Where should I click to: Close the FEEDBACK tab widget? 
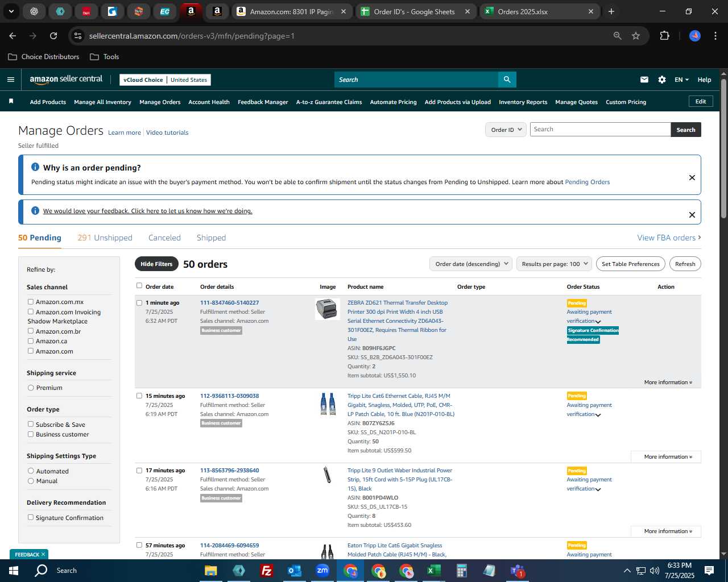click(43, 554)
